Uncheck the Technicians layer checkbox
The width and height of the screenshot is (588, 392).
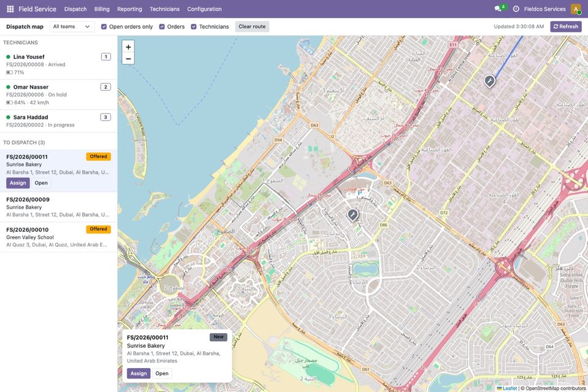[x=194, y=26]
